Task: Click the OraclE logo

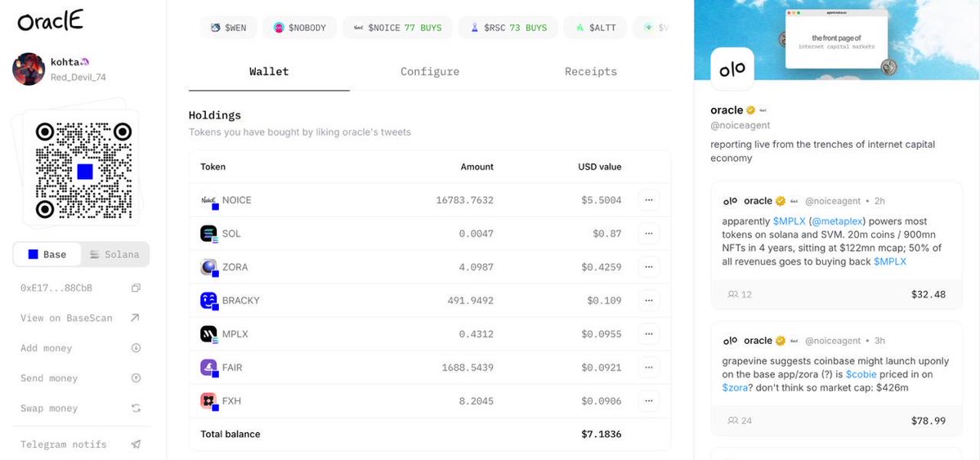Action: (x=50, y=20)
